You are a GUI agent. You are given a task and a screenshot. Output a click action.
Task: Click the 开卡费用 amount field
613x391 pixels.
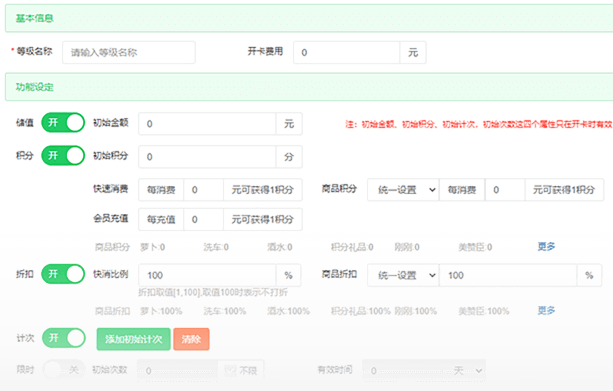(x=346, y=52)
